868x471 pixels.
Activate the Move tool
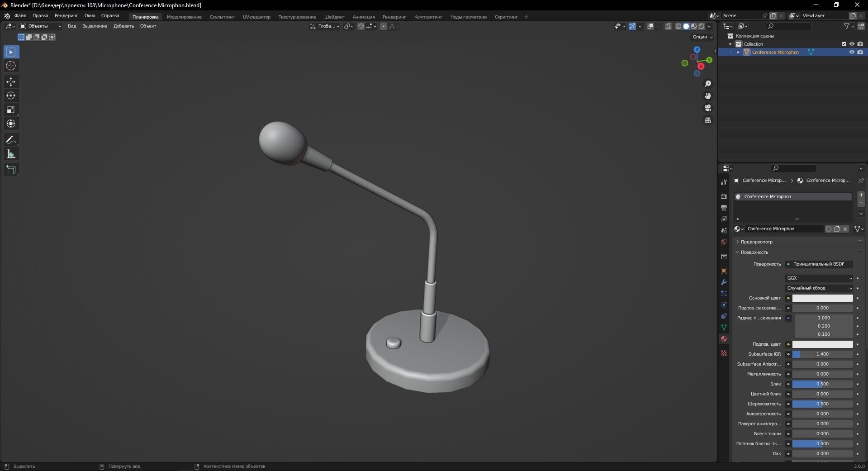[11, 82]
